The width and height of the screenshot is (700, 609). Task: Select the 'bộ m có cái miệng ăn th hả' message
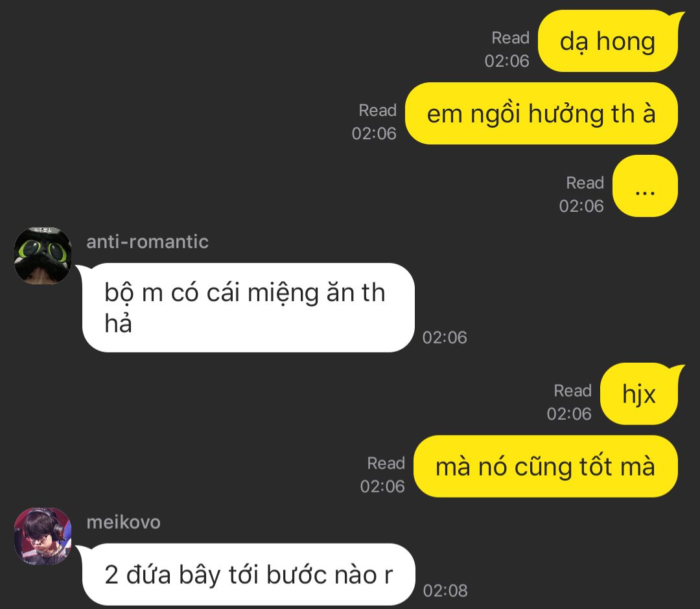coord(248,308)
